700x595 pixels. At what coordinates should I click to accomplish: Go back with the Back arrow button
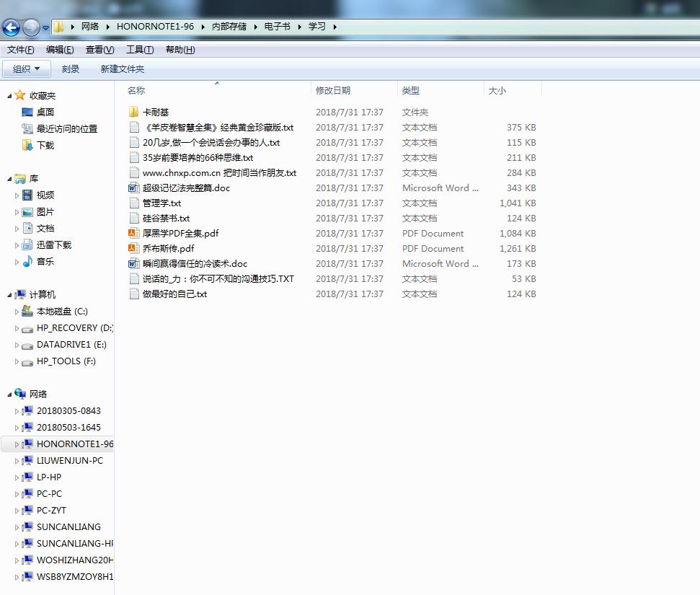click(x=11, y=27)
